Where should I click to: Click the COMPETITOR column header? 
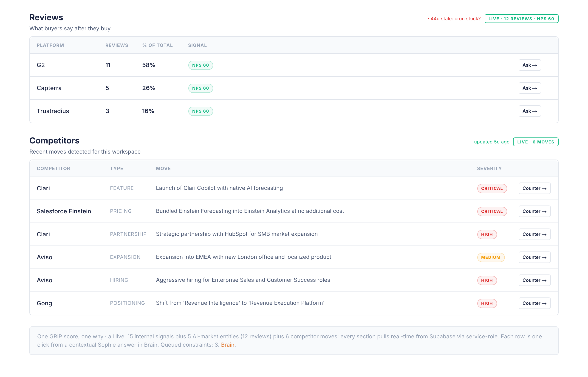(53, 169)
